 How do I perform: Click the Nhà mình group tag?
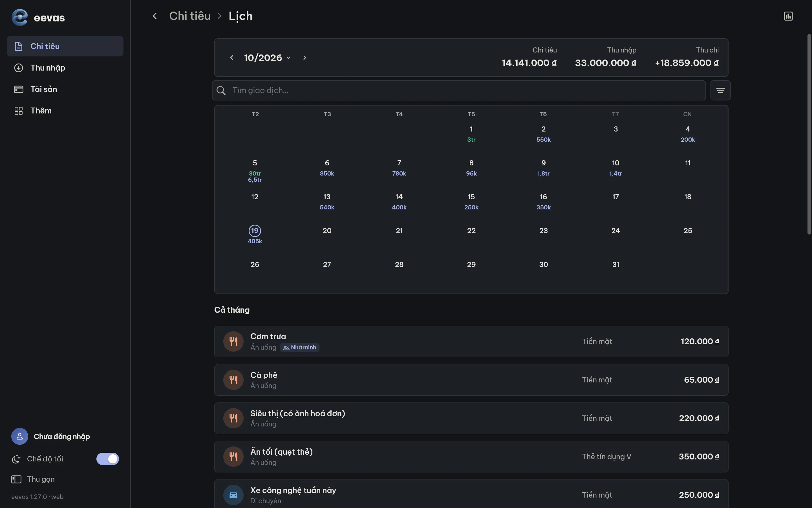pos(300,347)
